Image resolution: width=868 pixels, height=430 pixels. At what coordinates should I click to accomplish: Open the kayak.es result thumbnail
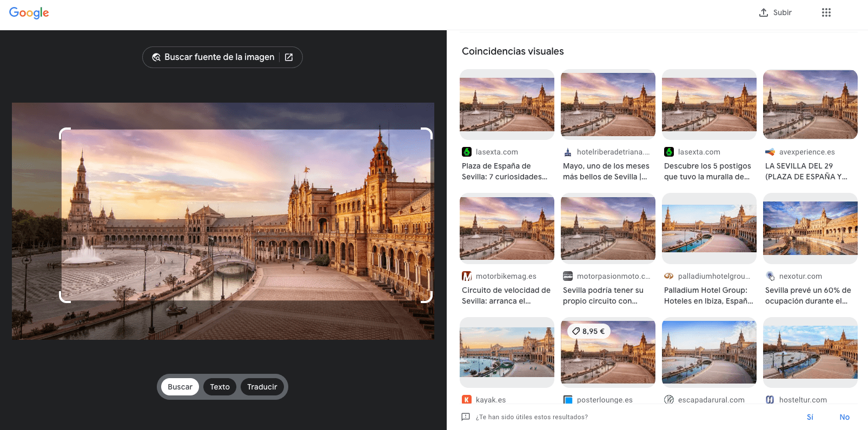(x=507, y=352)
